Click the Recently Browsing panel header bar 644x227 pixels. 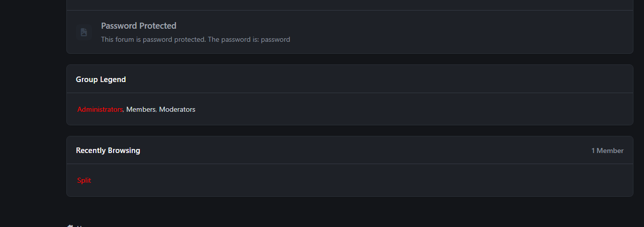pos(350,150)
